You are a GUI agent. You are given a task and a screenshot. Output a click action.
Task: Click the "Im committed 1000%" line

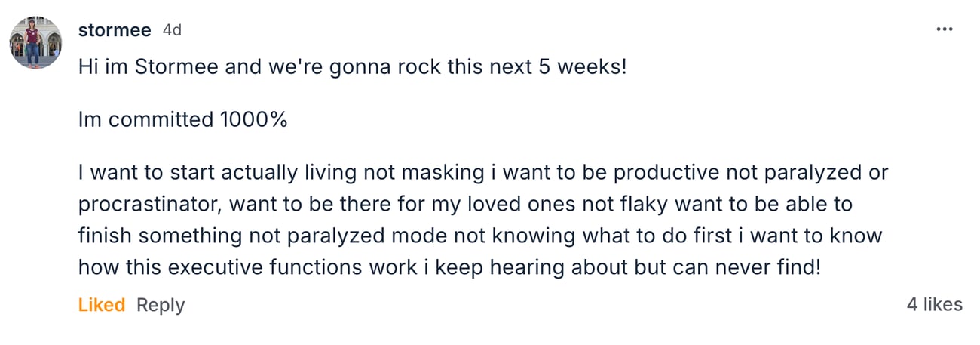coord(182,119)
